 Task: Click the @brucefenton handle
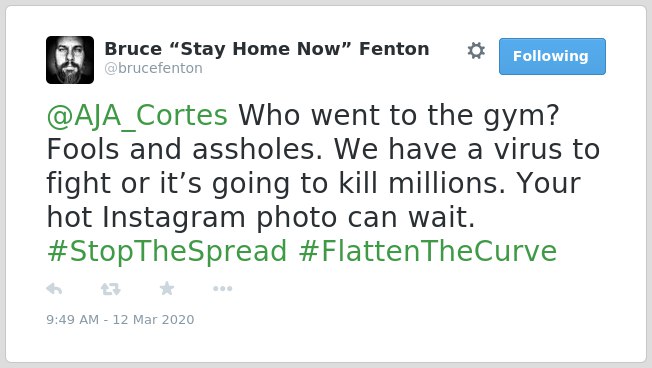point(153,68)
